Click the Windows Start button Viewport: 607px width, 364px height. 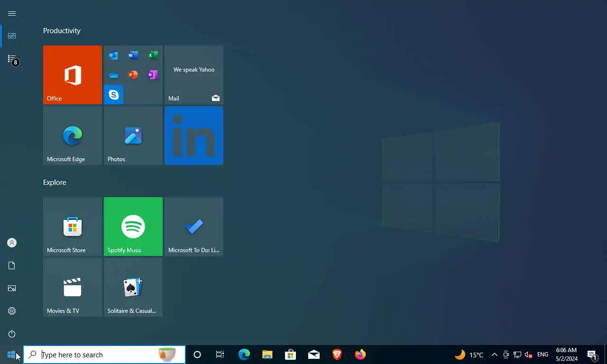pos(11,355)
